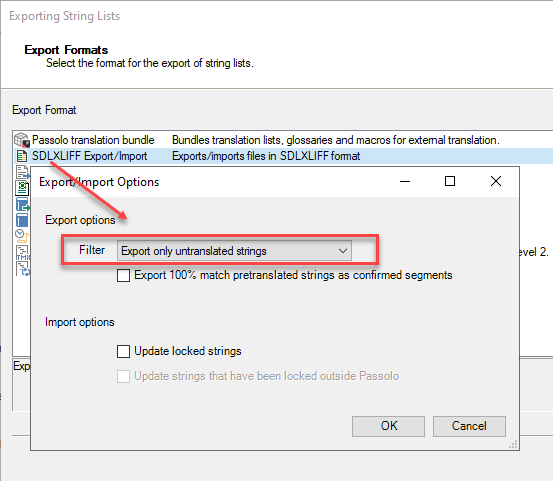This screenshot has height=481, width=553.
Task: Click the SDLXLIFF Export/Import document icon
Action: click(22, 156)
